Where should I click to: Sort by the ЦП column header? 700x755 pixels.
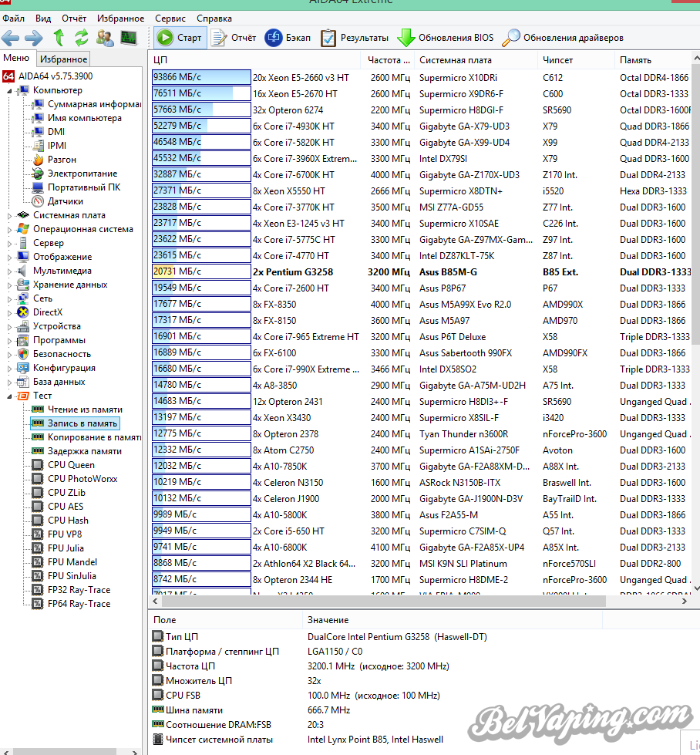[254, 60]
